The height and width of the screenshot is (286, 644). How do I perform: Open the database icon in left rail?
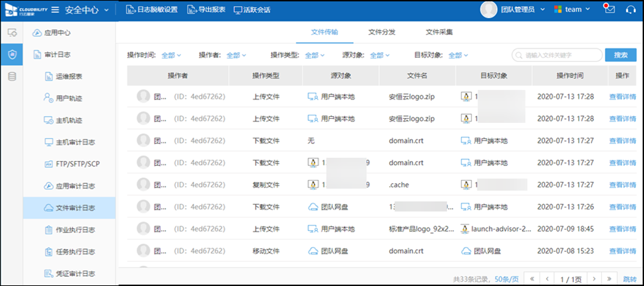coord(11,77)
